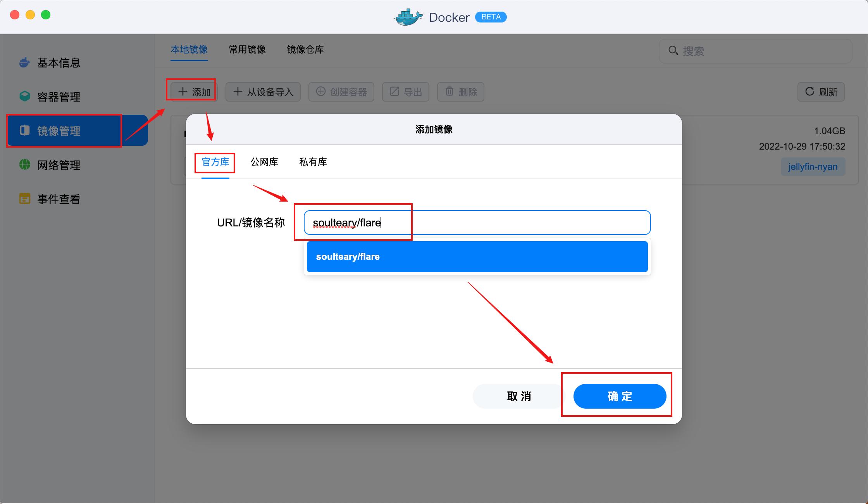Open 容器管理 from the sidebar

(58, 97)
